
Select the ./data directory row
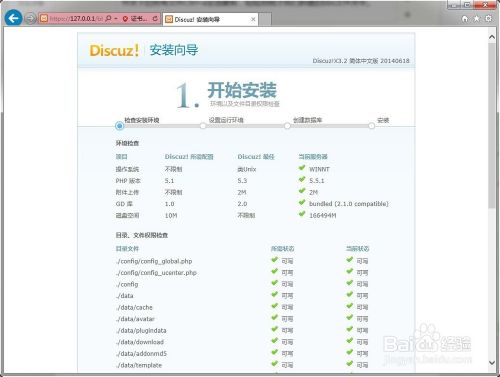[242, 296]
